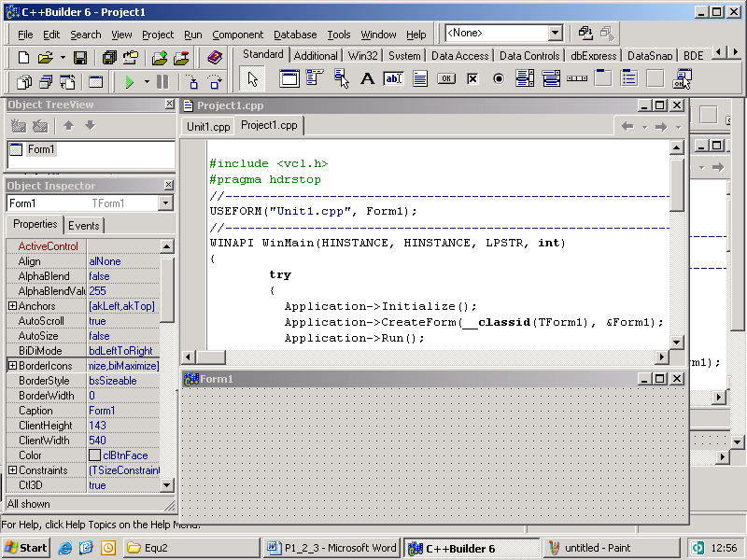Open the <None> desktop combo box
This screenshot has width=747, height=560.
555,33
